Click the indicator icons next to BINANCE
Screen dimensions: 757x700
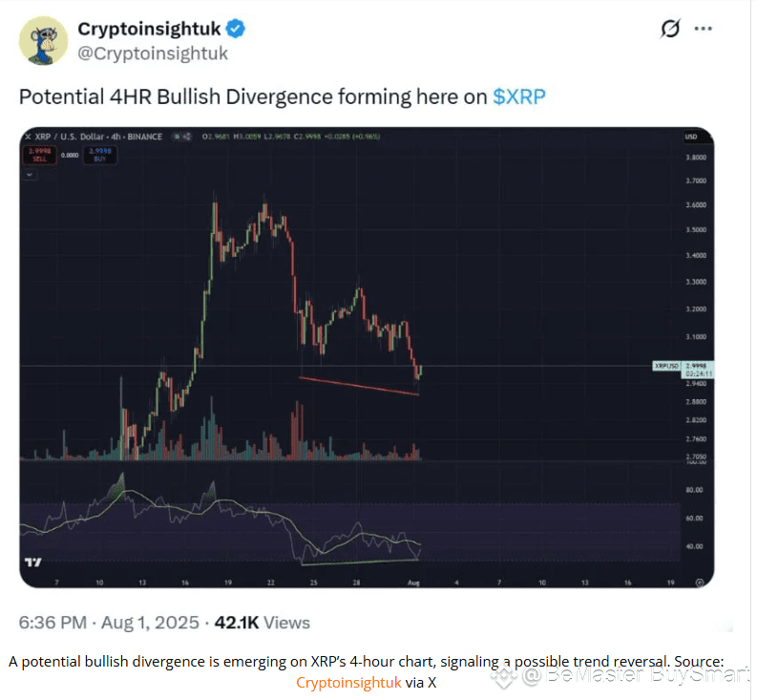coord(182,137)
